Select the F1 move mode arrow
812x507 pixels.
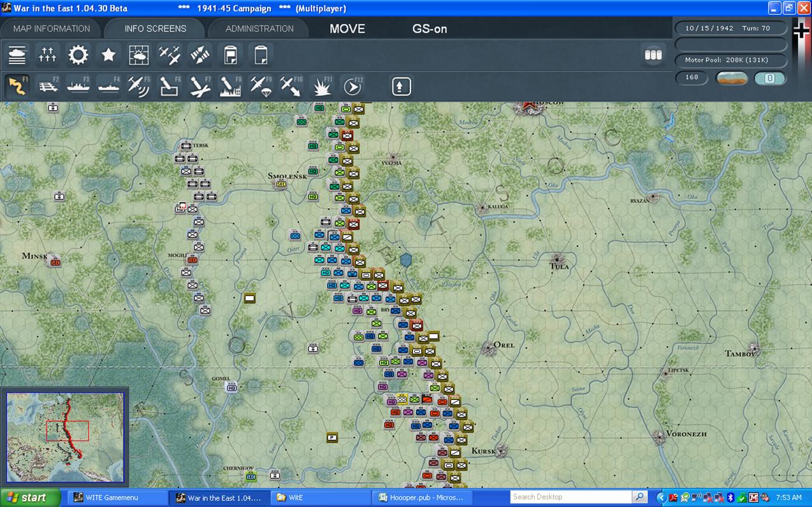17,86
